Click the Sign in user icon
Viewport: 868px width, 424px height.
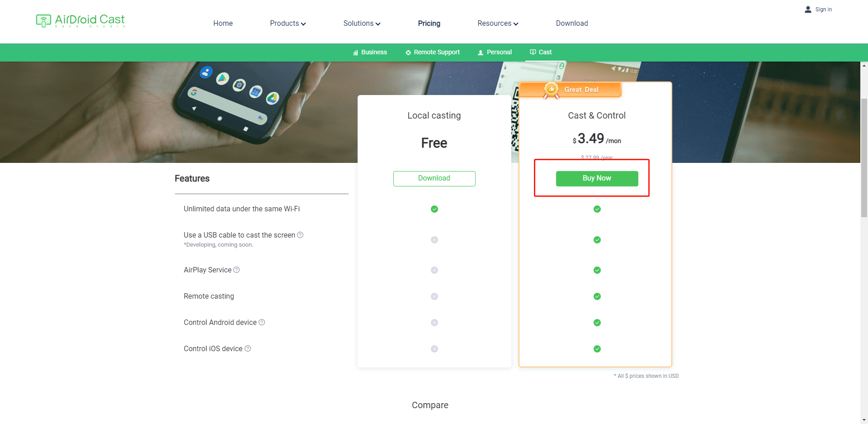coord(808,10)
